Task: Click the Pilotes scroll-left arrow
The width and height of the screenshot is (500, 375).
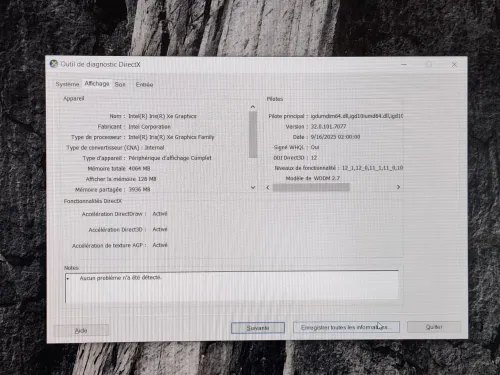Action: pyautogui.click(x=268, y=187)
